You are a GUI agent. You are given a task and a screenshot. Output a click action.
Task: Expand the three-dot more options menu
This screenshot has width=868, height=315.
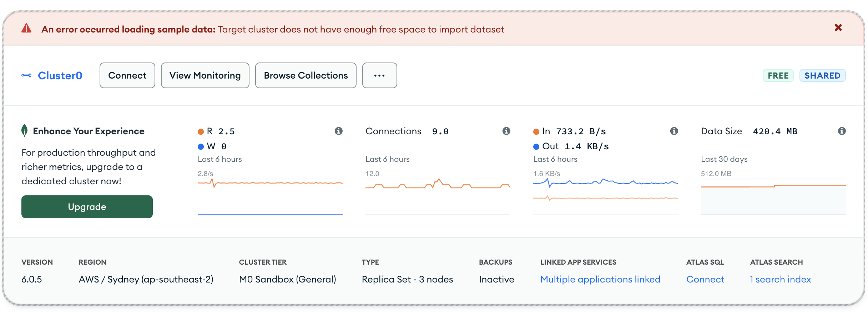379,75
